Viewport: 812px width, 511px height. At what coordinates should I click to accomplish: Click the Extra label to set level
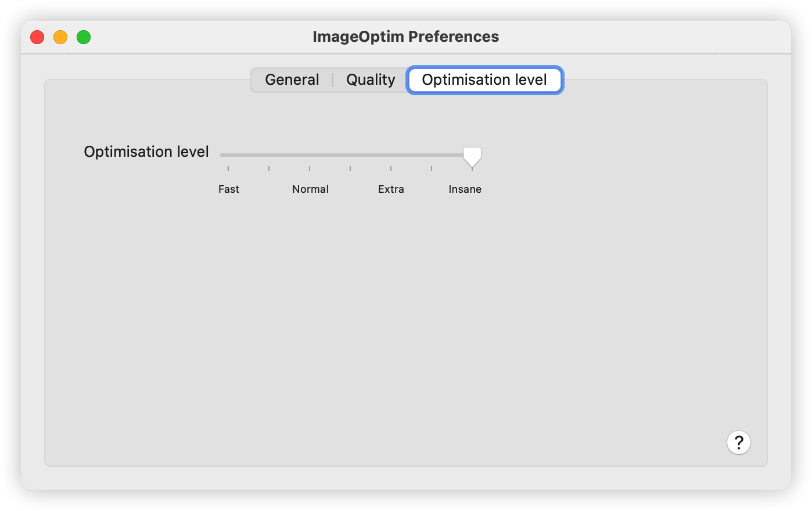click(x=391, y=189)
